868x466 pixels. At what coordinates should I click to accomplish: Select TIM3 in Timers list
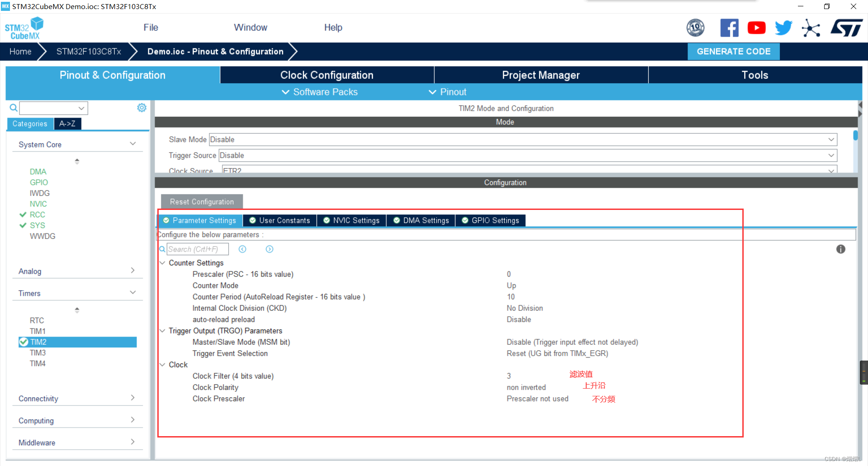pos(38,353)
